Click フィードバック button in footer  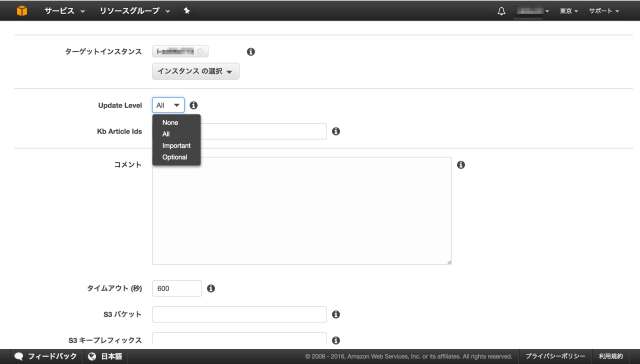pyautogui.click(x=45, y=356)
